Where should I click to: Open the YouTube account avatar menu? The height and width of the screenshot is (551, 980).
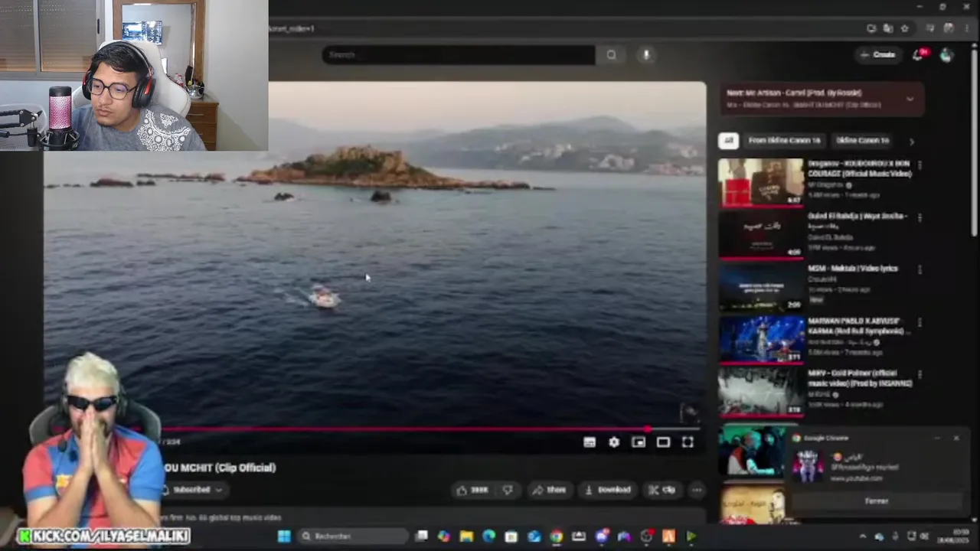coord(947,54)
